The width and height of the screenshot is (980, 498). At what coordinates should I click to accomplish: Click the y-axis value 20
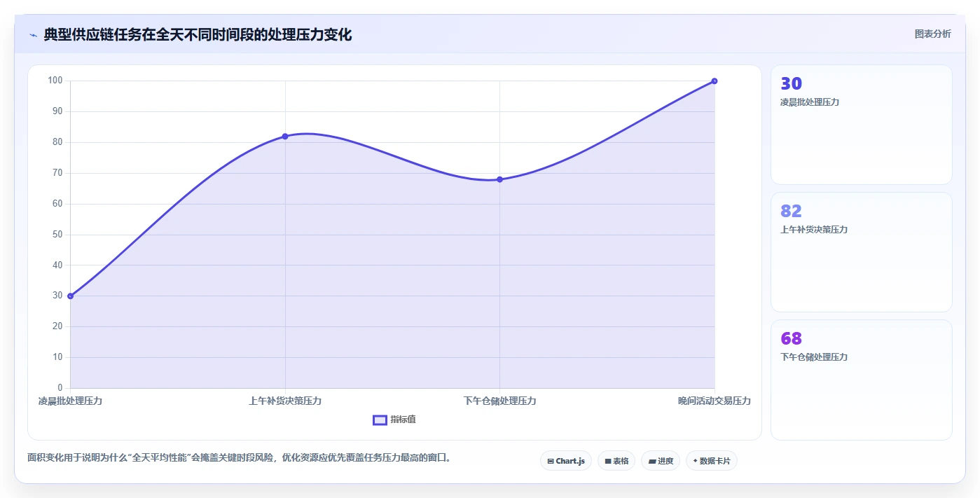[57, 326]
